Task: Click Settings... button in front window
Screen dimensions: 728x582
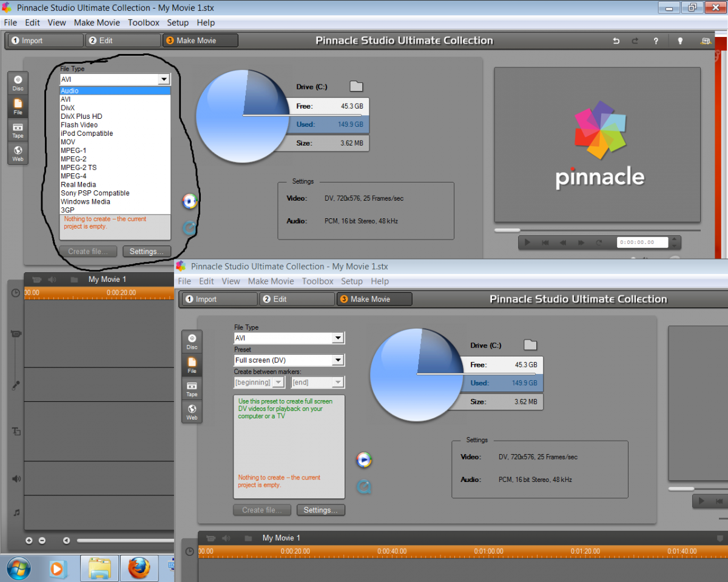Action: point(321,510)
